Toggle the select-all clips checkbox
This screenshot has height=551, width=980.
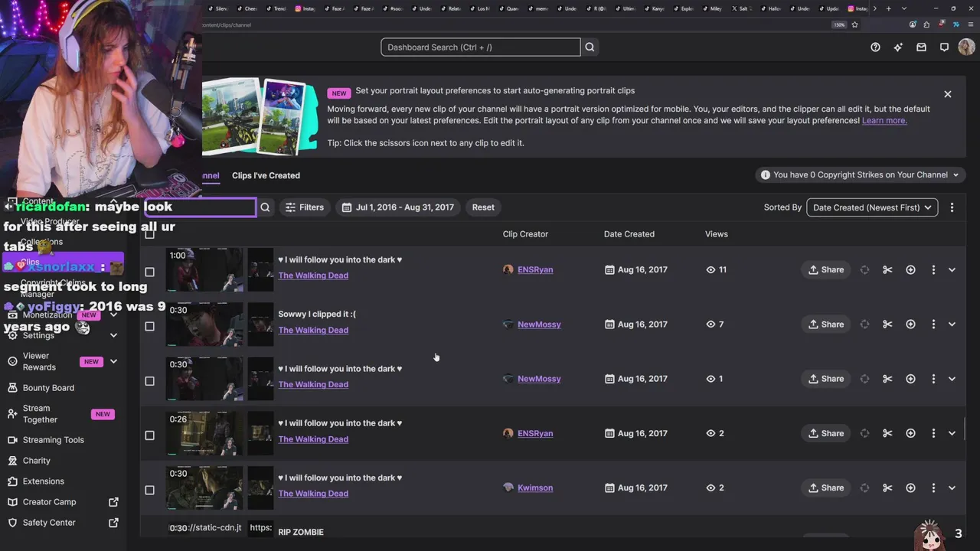coord(149,234)
